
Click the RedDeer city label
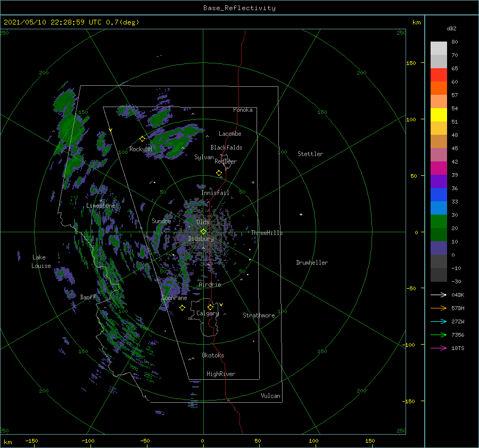click(x=226, y=161)
